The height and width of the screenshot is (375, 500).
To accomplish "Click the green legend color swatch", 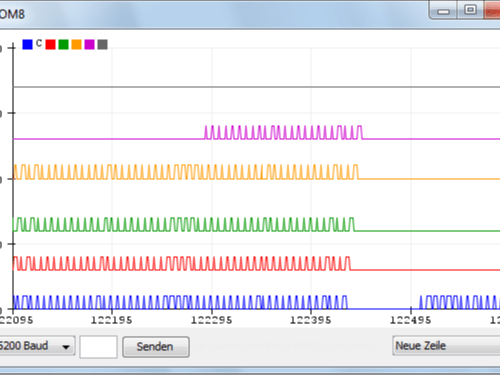I will pos(63,44).
